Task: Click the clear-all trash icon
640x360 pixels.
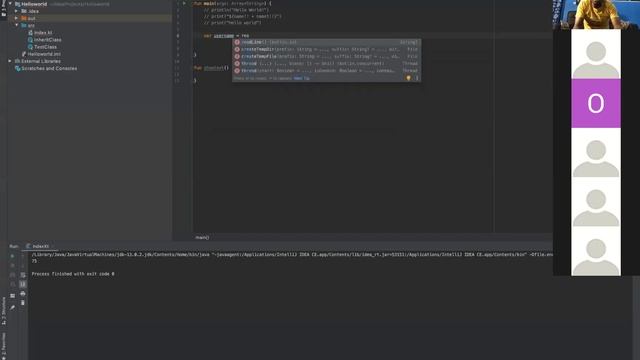Action: (x=23, y=303)
